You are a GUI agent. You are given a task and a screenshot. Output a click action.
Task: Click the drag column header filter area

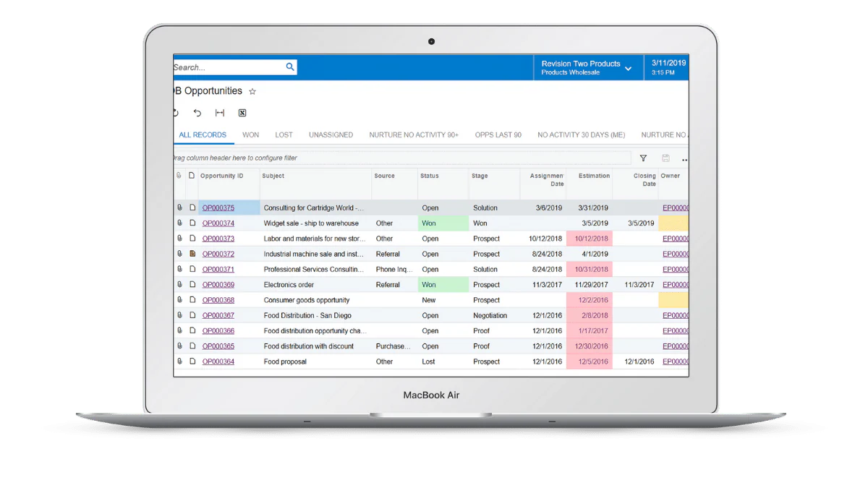tap(401, 158)
